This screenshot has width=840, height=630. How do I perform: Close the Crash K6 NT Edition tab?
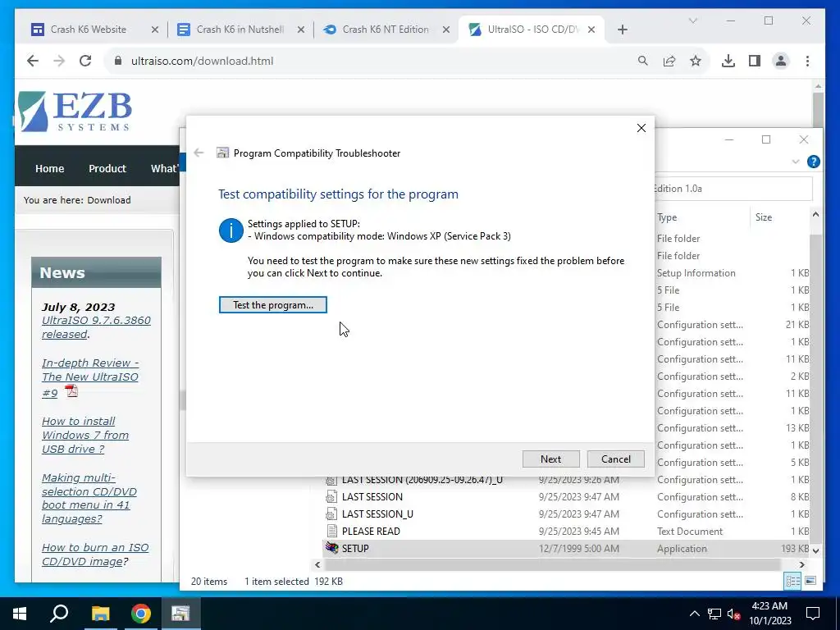point(445,30)
